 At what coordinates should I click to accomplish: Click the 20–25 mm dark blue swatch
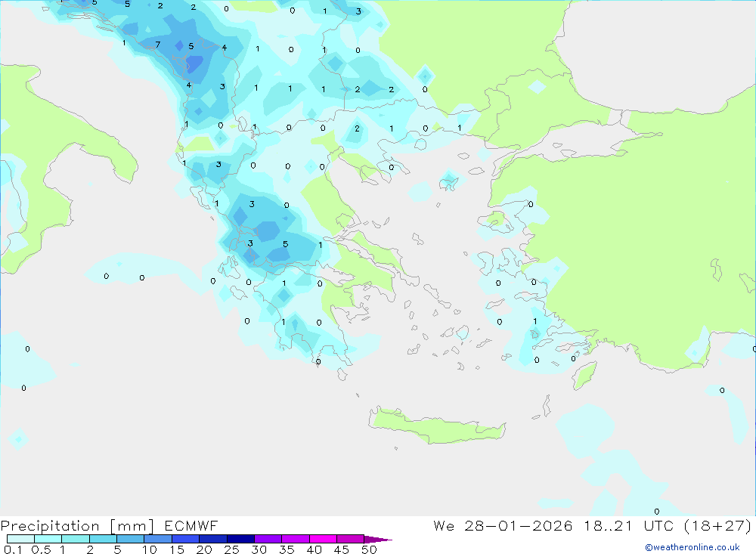click(x=213, y=539)
